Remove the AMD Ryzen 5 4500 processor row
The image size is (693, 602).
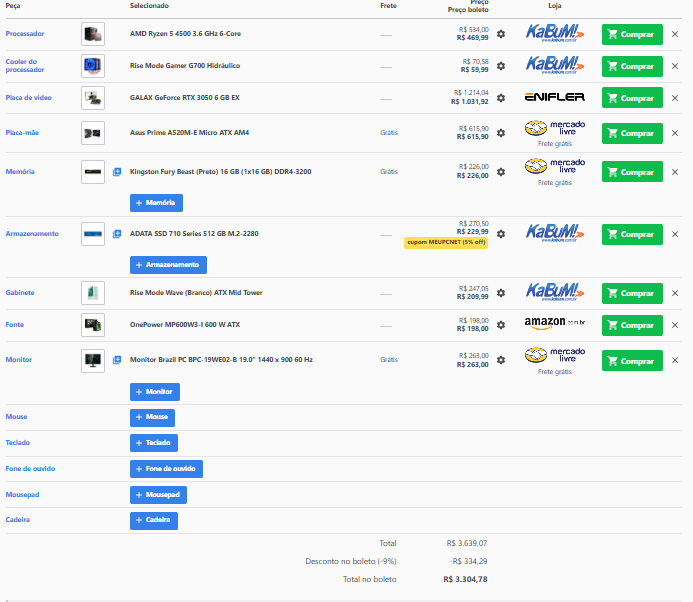[675, 34]
